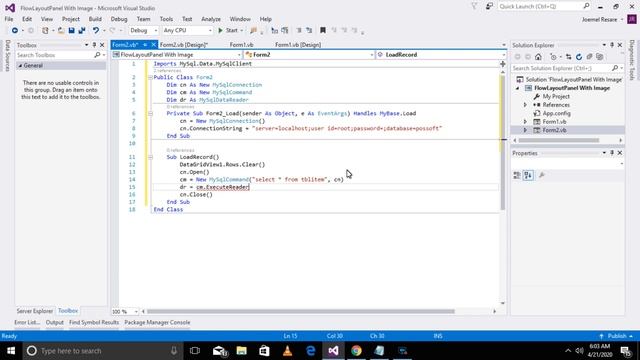The image size is (640, 360).
Task: Open File Explorer from the taskbar
Action: [242, 351]
